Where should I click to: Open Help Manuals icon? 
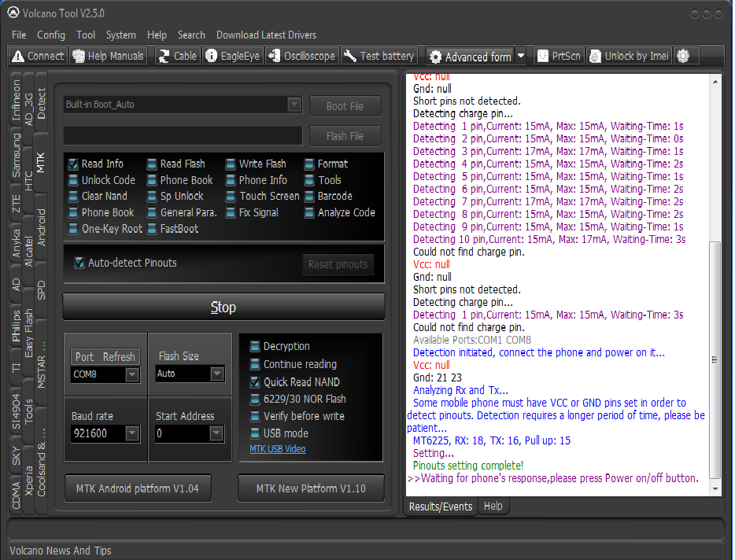tap(78, 56)
